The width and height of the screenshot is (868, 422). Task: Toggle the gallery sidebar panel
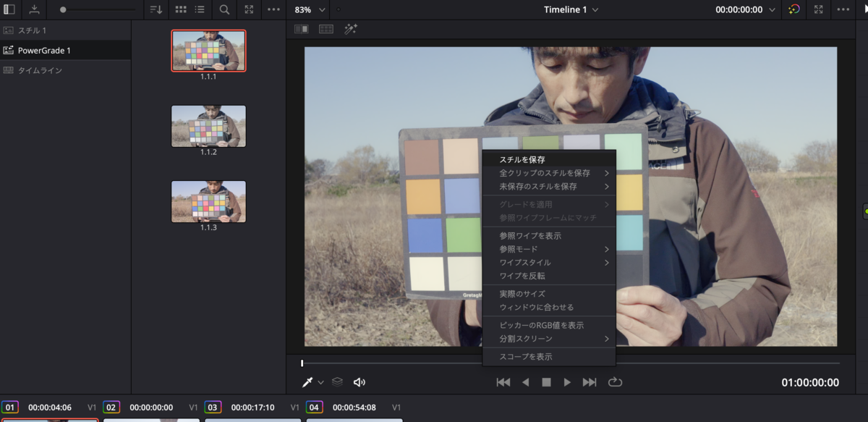click(10, 9)
